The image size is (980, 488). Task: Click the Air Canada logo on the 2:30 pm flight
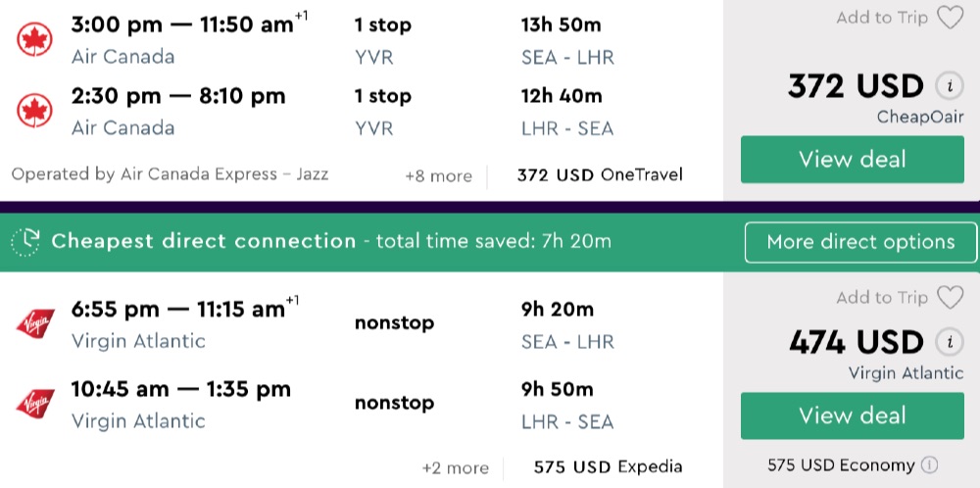[x=34, y=111]
